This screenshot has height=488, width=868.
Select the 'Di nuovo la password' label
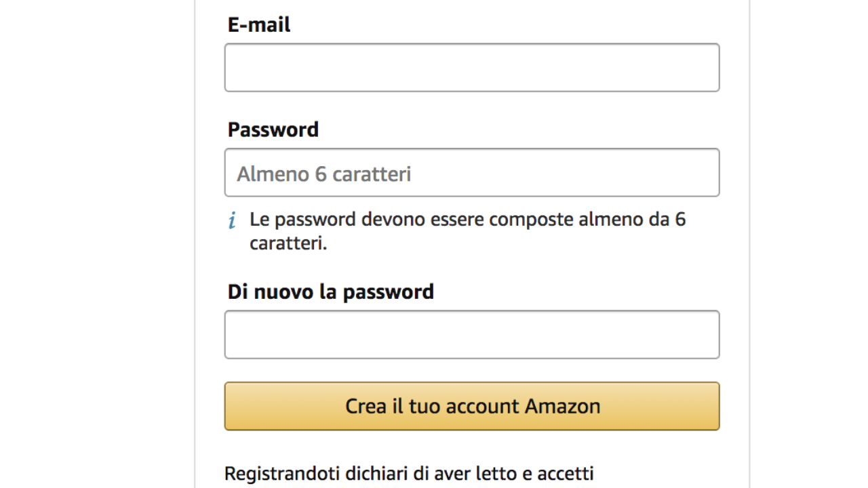[331, 292]
